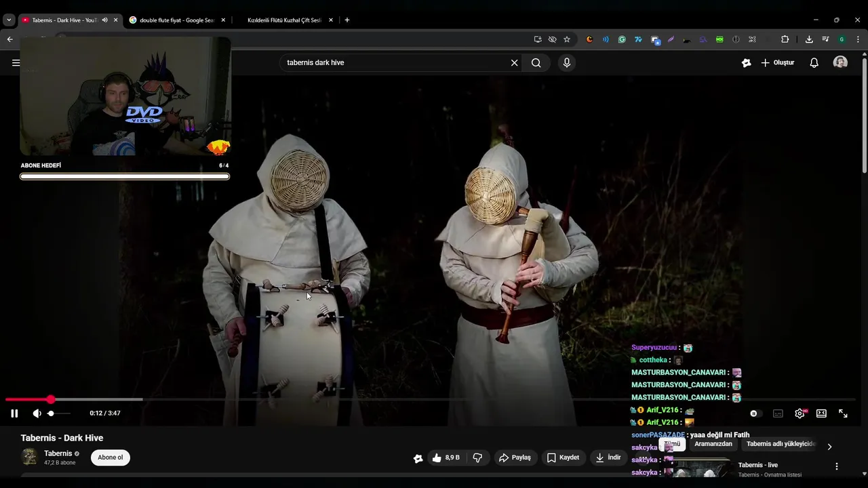Screen dimensions: 868x488
Task: Close the double flute fiyat tab
Action: (x=223, y=20)
